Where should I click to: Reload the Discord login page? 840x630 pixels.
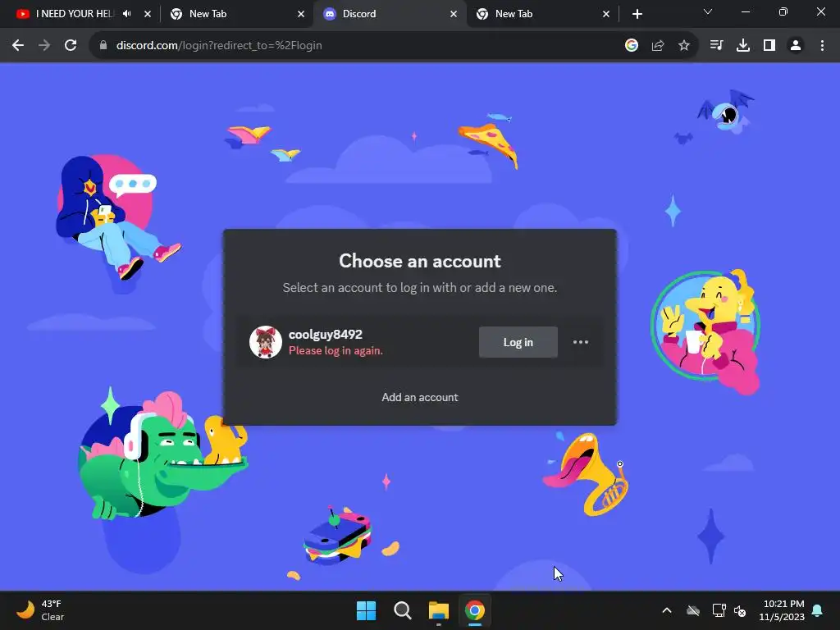[71, 46]
